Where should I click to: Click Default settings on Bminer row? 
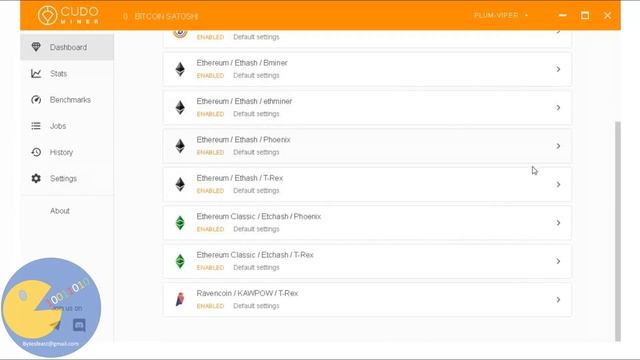tap(256, 76)
